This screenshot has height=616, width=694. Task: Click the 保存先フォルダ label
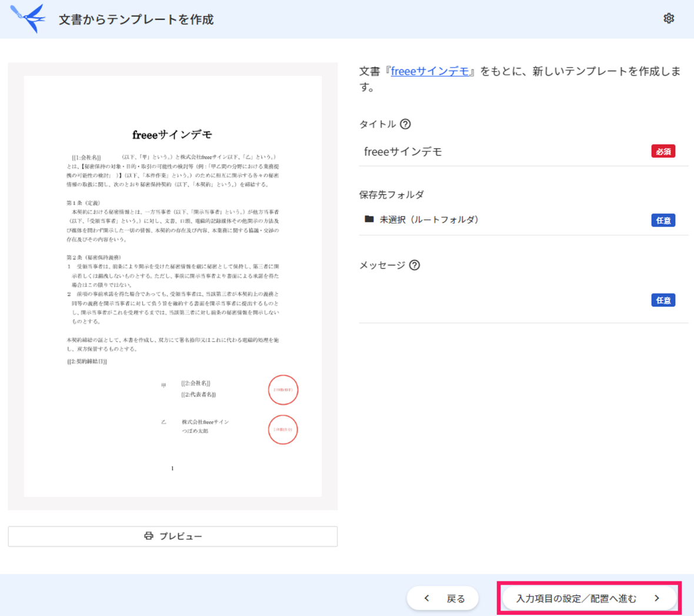(x=391, y=194)
